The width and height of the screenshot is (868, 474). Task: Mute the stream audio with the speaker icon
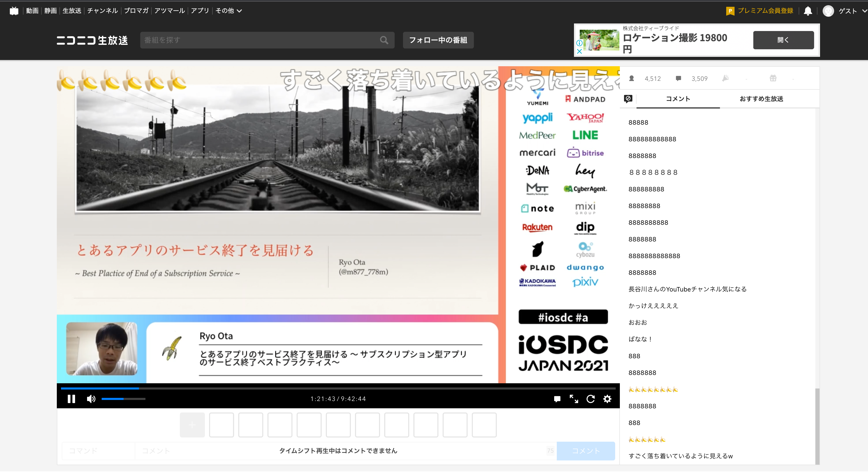point(91,399)
